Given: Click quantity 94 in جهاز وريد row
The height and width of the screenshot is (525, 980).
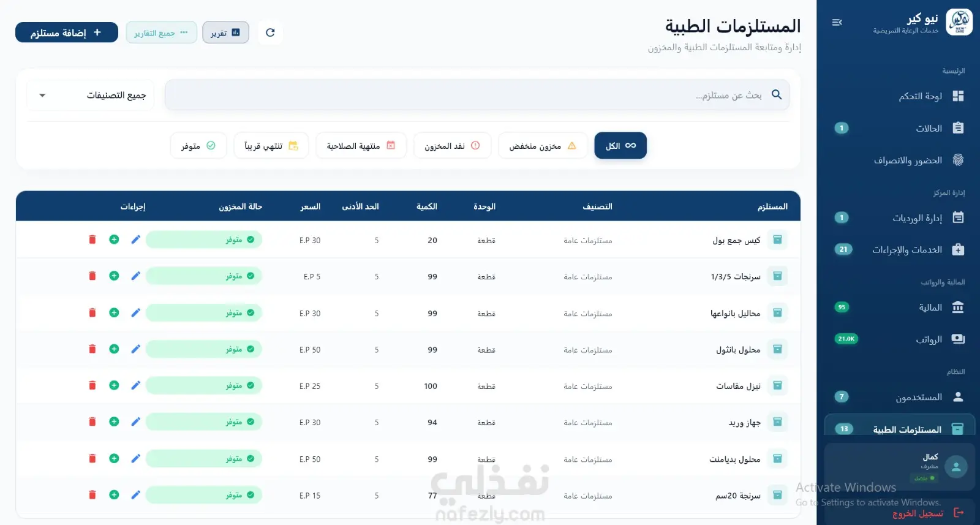Looking at the screenshot, I should point(432,422).
